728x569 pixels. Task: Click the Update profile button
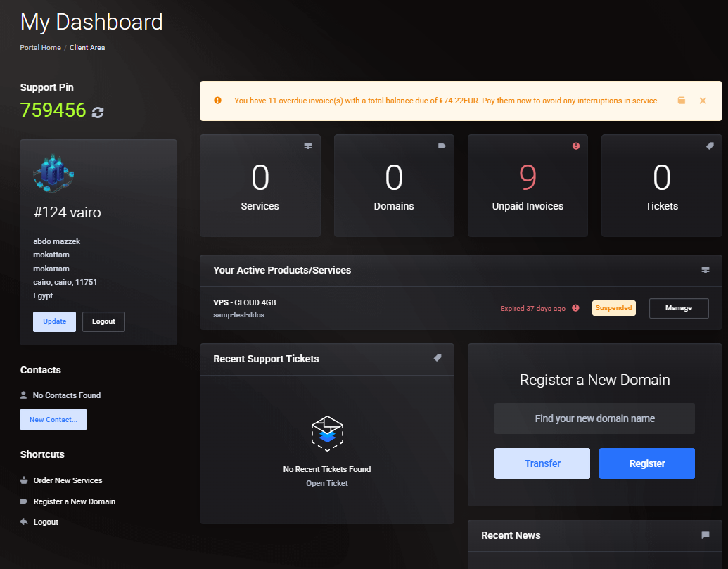[x=54, y=321]
